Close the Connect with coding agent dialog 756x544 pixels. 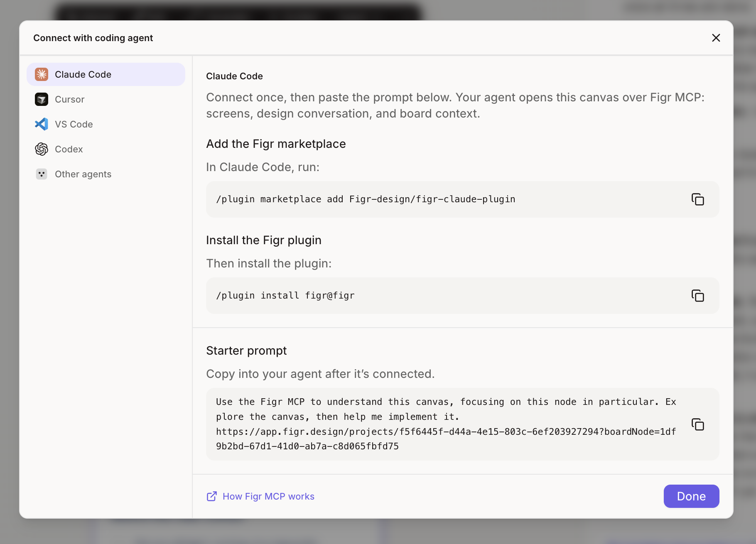point(716,38)
